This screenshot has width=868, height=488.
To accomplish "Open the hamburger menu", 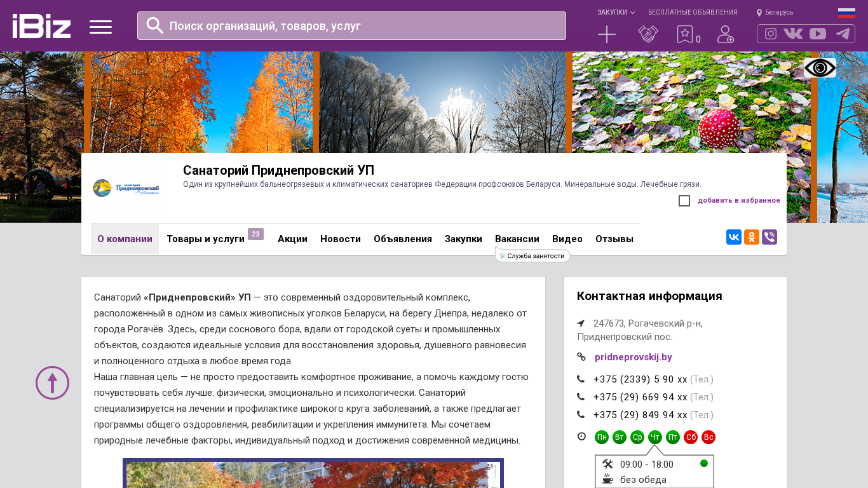I will coord(100,27).
